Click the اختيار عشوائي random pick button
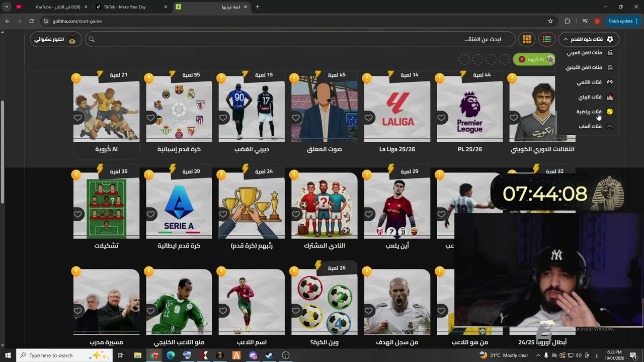The image size is (644, 362). [55, 39]
